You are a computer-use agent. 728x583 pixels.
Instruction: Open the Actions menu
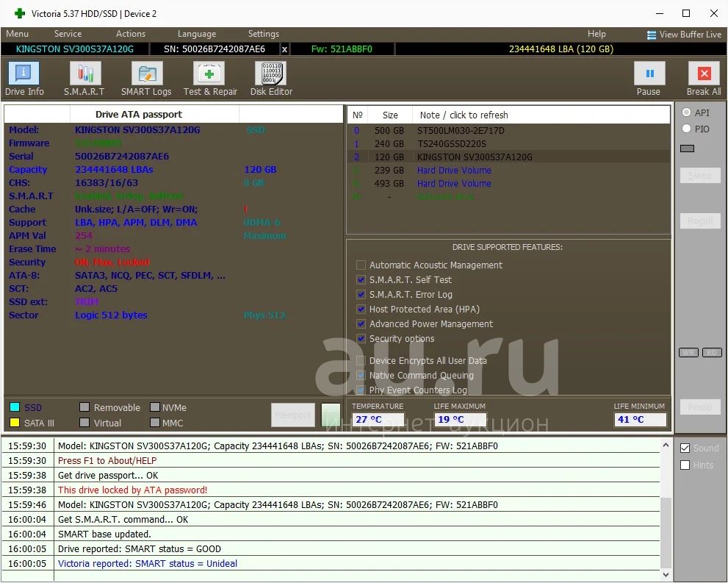(x=131, y=34)
